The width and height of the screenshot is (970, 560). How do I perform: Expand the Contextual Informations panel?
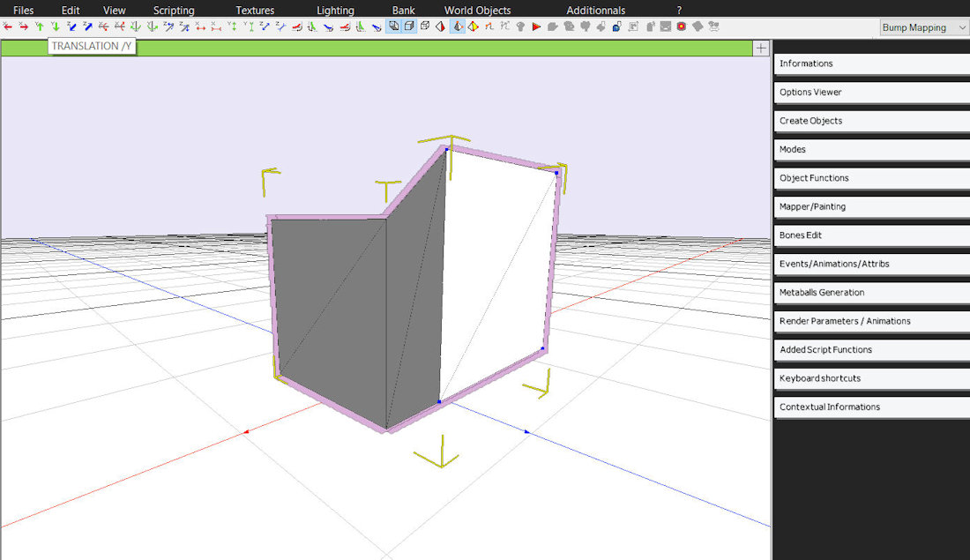point(871,407)
